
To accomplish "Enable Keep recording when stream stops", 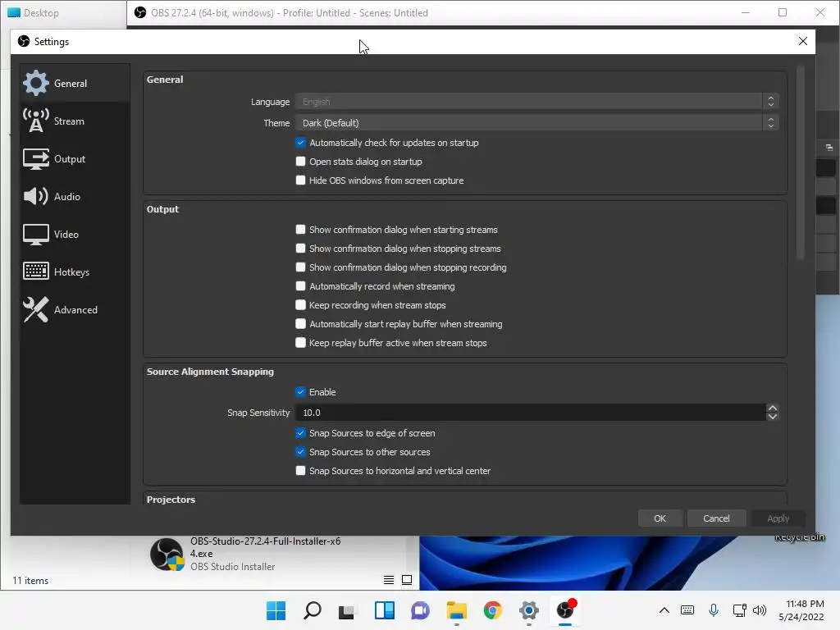I will click(300, 305).
